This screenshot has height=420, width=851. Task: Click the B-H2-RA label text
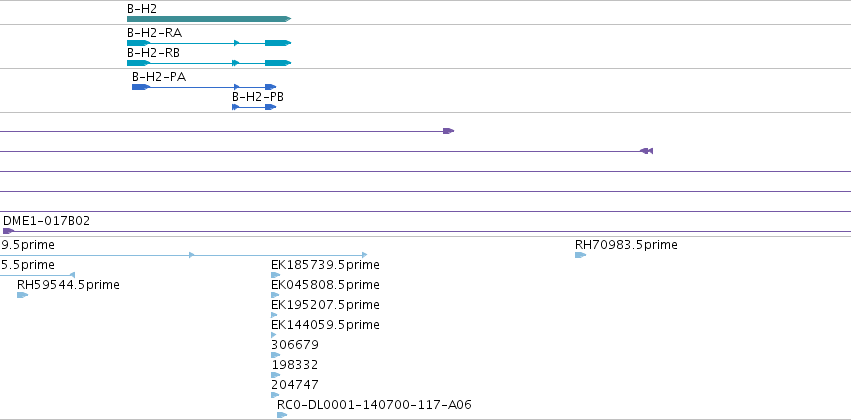click(155, 33)
